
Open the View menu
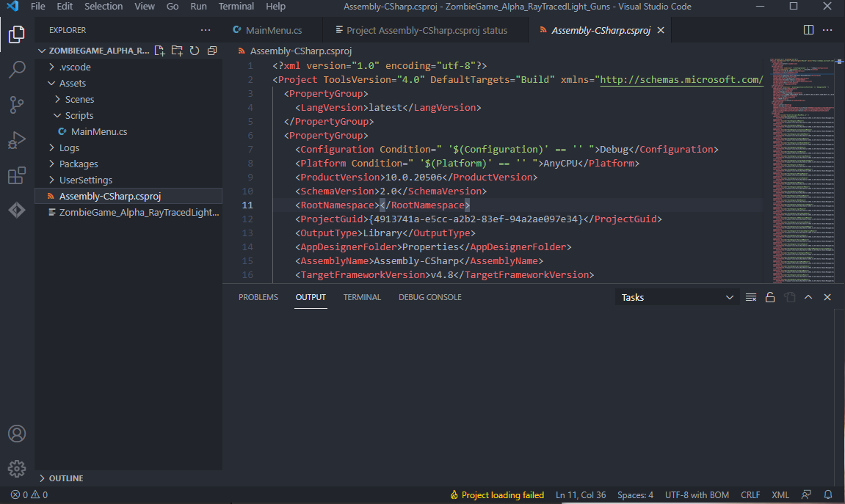(145, 7)
